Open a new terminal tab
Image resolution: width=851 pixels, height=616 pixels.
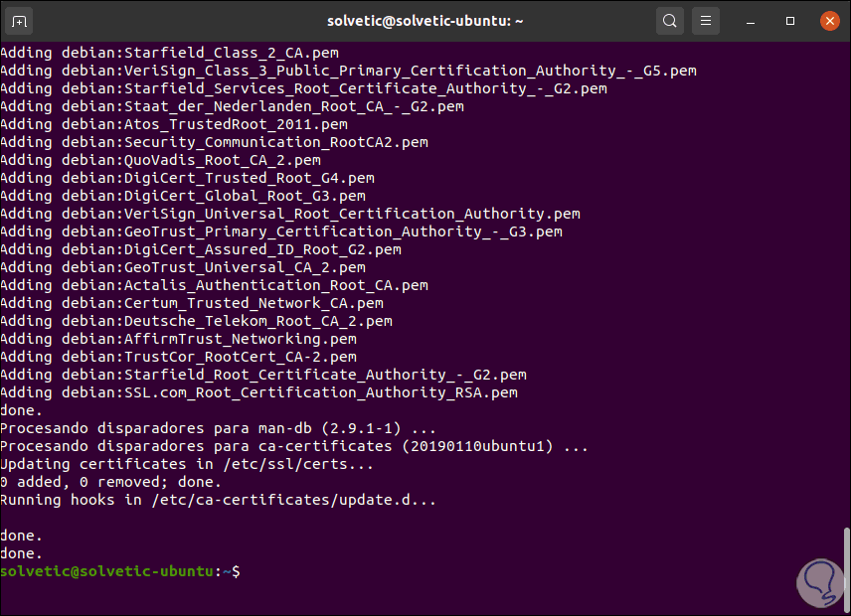coord(20,20)
